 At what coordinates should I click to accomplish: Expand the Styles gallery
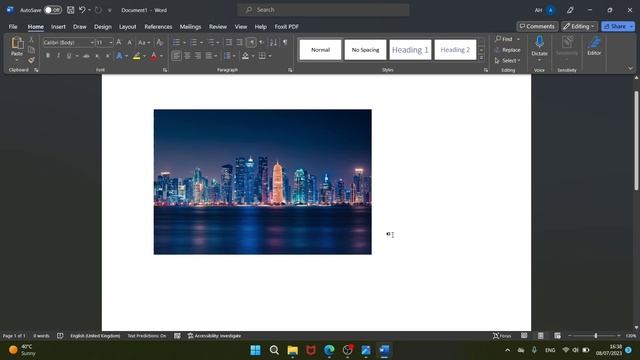point(481,58)
